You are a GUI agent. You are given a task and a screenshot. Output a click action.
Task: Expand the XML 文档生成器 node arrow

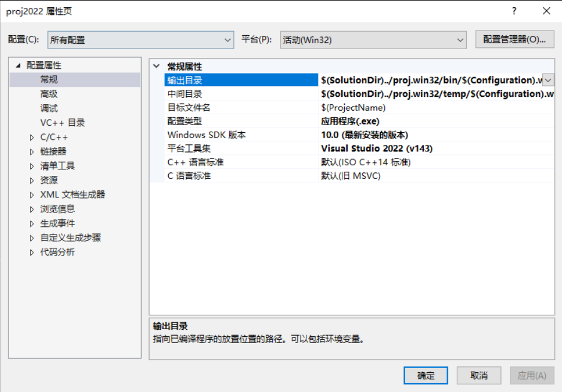coord(32,195)
